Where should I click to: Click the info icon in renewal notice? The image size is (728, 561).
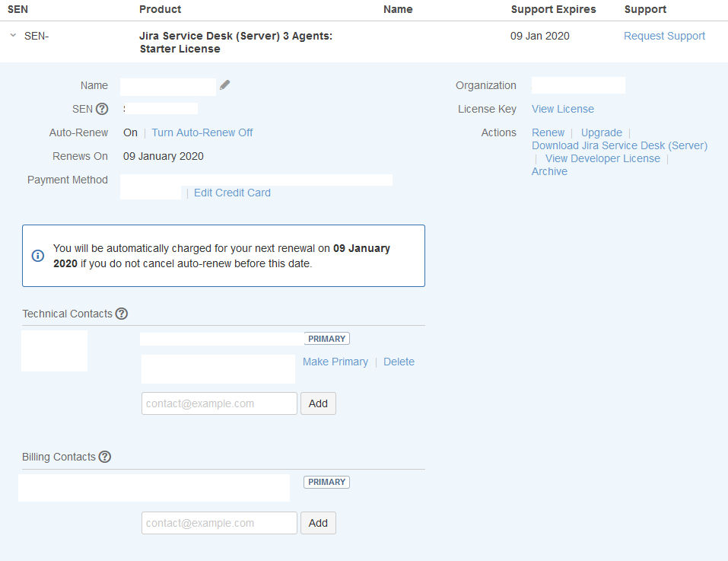[x=37, y=256]
